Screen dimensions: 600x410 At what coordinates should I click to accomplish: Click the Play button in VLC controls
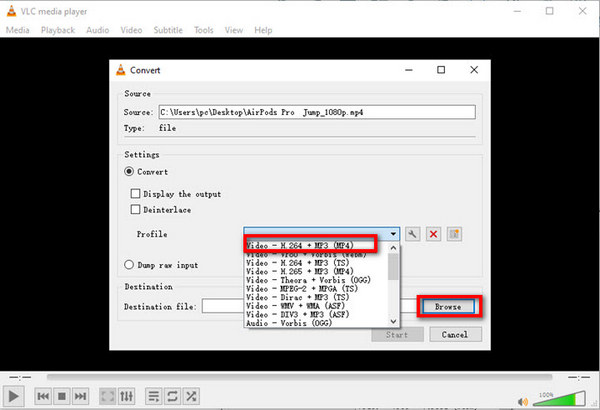coord(13,396)
